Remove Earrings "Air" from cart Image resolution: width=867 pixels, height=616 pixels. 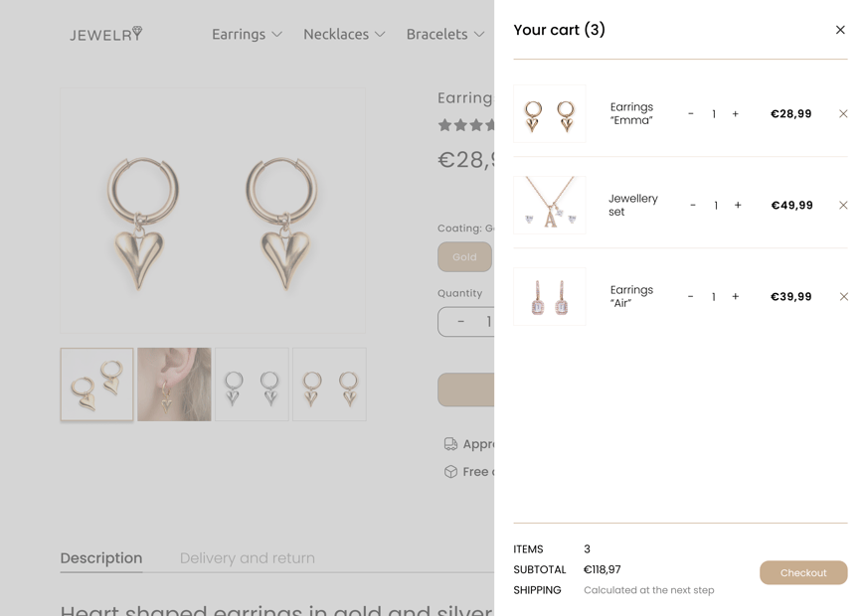[843, 297]
